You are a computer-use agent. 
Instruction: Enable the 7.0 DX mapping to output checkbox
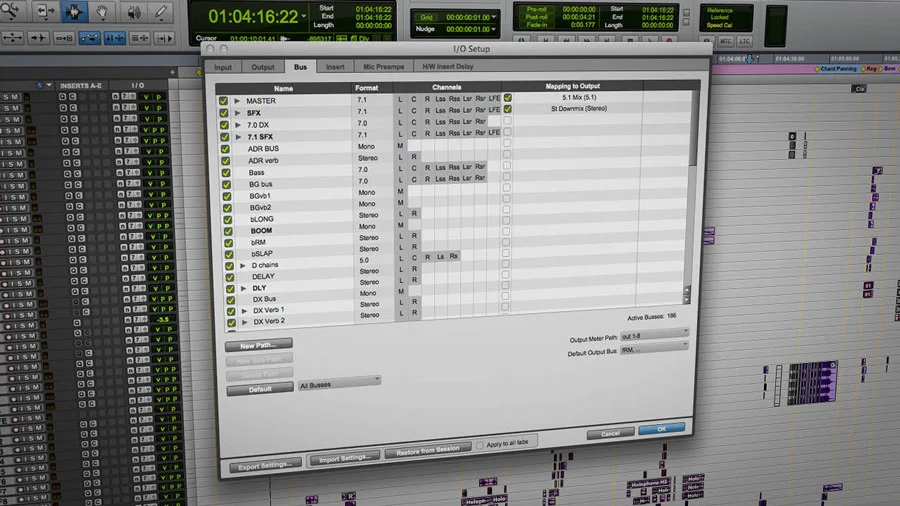507,121
